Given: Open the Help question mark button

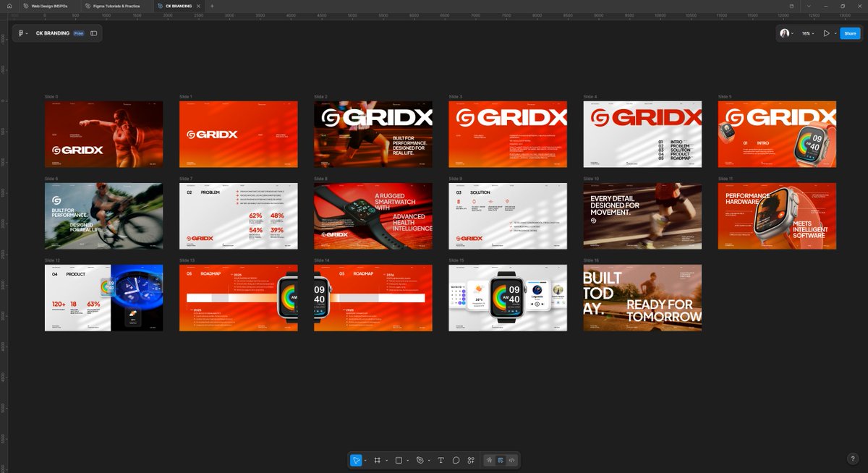Looking at the screenshot, I should [x=852, y=459].
